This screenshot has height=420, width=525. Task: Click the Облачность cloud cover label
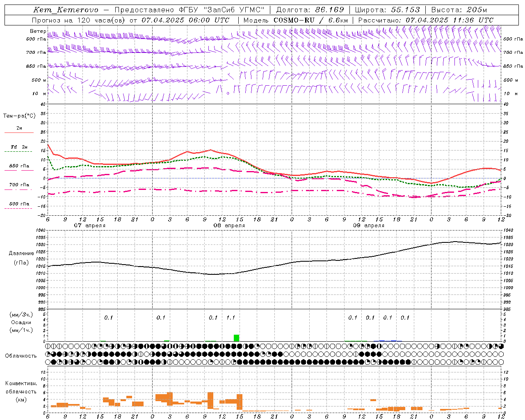pyautogui.click(x=21, y=356)
